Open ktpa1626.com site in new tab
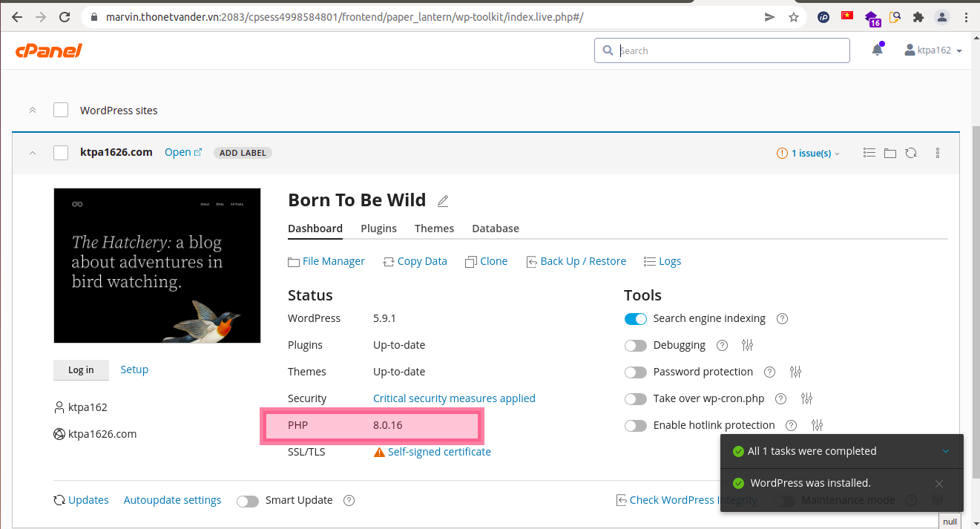 coord(183,152)
